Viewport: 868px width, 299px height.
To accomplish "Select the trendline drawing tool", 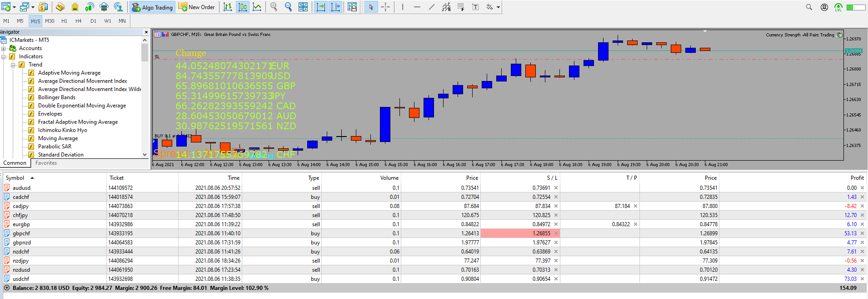I will [431, 7].
